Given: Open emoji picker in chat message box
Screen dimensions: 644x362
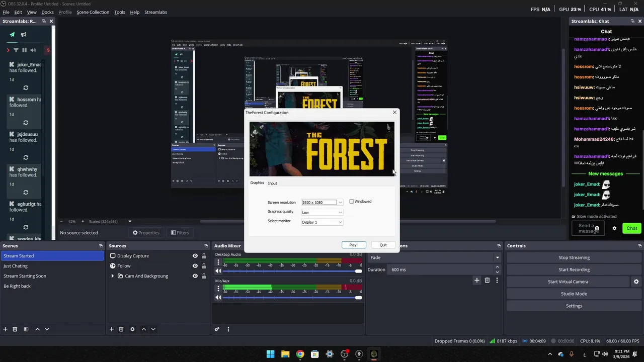Looking at the screenshot, I should (x=597, y=228).
